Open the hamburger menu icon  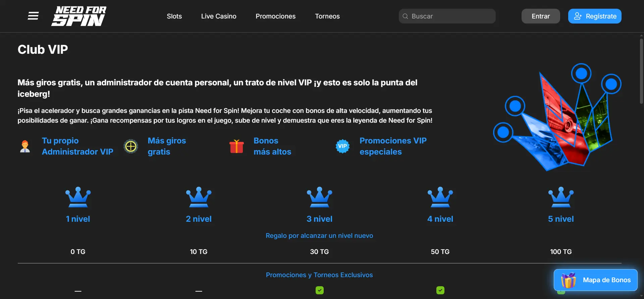(x=33, y=16)
